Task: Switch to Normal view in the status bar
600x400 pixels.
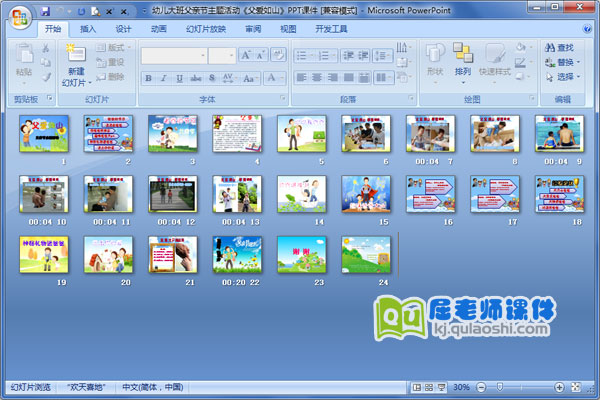Action: pos(416,387)
